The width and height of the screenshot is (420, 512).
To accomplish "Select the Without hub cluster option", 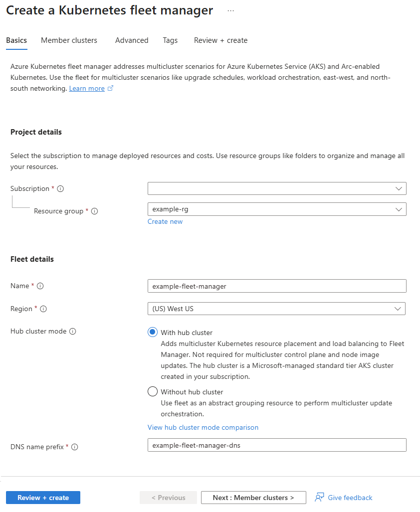I will (x=153, y=391).
